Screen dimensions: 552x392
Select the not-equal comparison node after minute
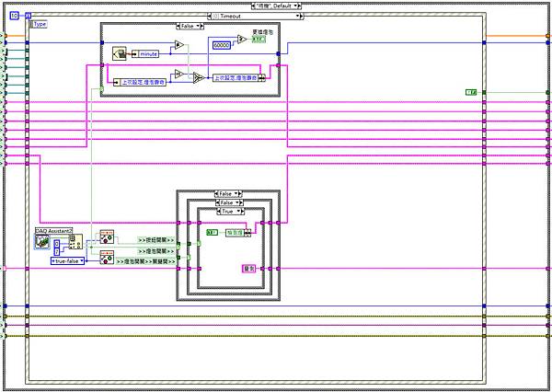click(179, 45)
